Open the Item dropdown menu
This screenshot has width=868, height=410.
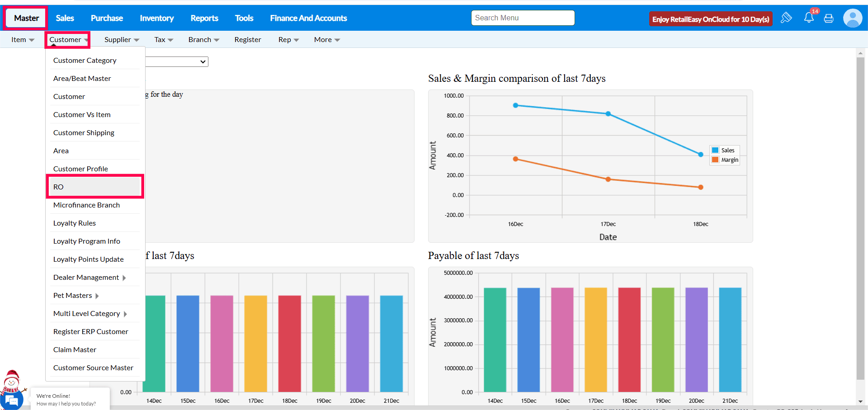coord(23,40)
